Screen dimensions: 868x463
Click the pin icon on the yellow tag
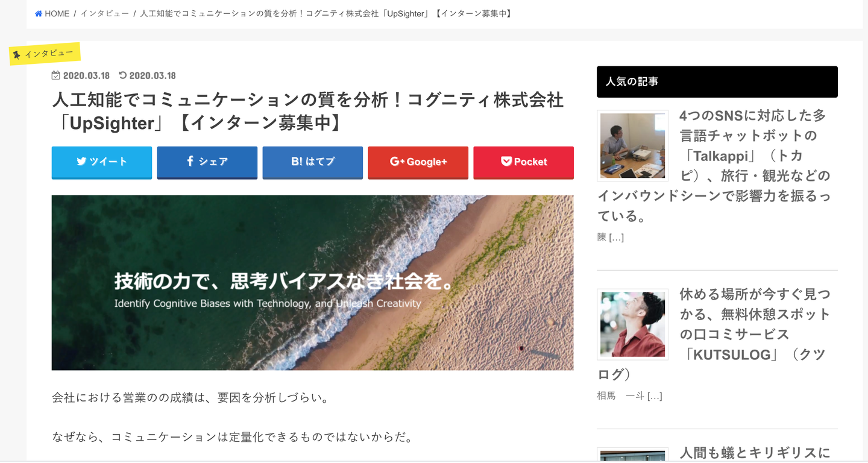click(x=17, y=55)
